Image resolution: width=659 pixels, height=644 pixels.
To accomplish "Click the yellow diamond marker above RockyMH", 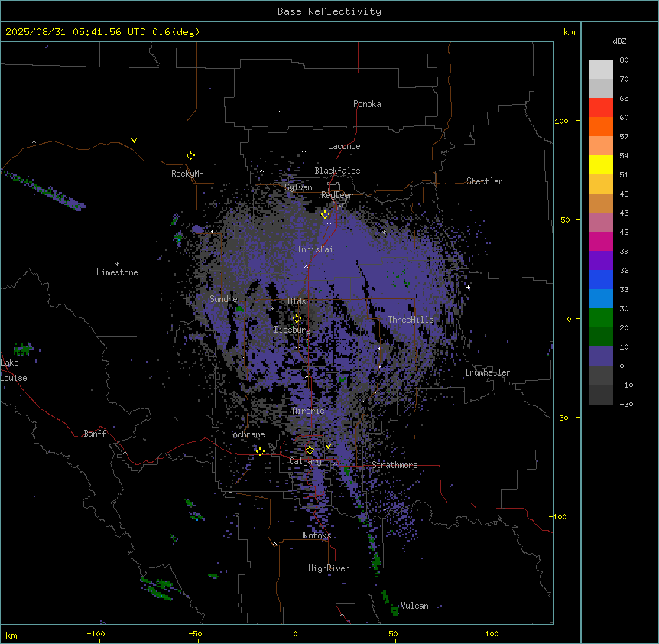I will tap(190, 156).
